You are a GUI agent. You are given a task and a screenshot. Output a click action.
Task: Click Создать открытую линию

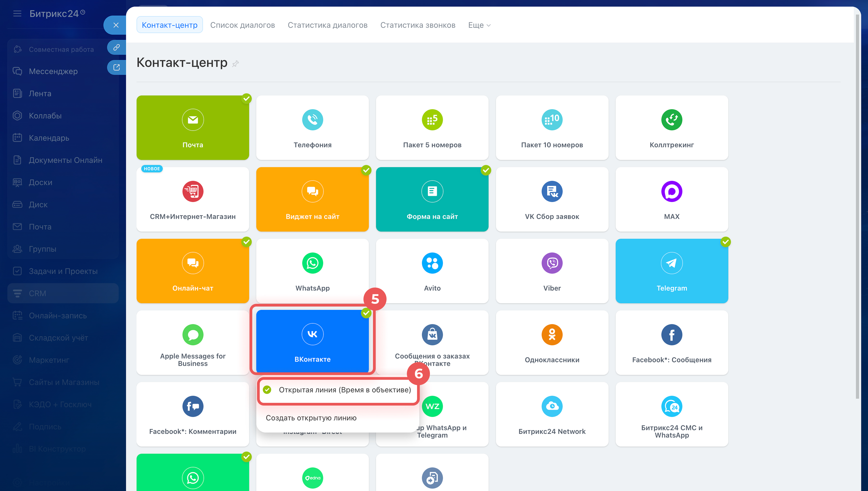(311, 418)
